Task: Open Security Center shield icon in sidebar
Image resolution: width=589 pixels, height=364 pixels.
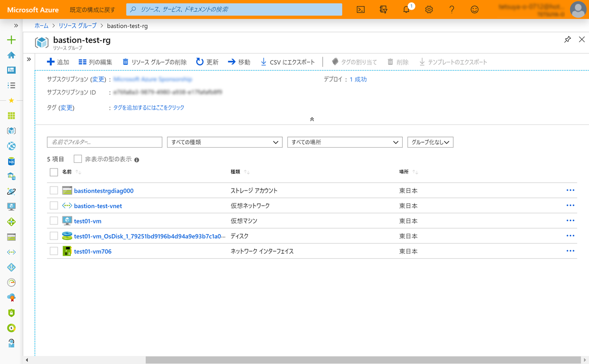Action: (11, 312)
